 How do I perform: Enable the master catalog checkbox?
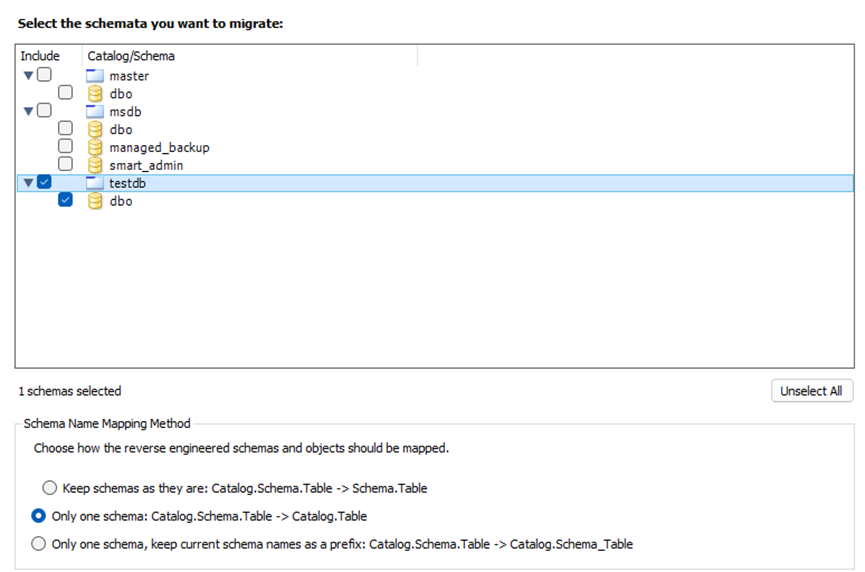point(44,76)
